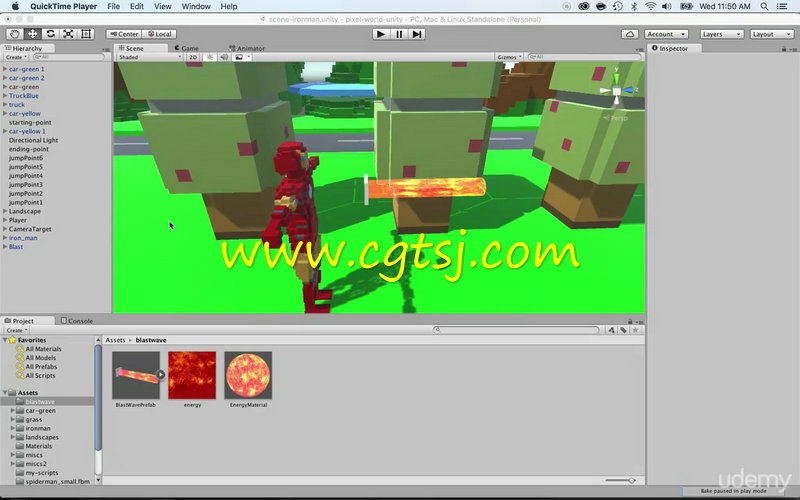The height and width of the screenshot is (500, 800).
Task: Open Spotlight search in menu bar
Action: 764,6
